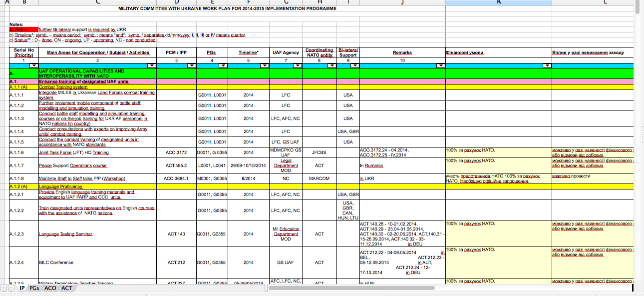The image size is (644, 296).
Task: Select the Military Committee work plan title cell
Action: click(x=227, y=8)
